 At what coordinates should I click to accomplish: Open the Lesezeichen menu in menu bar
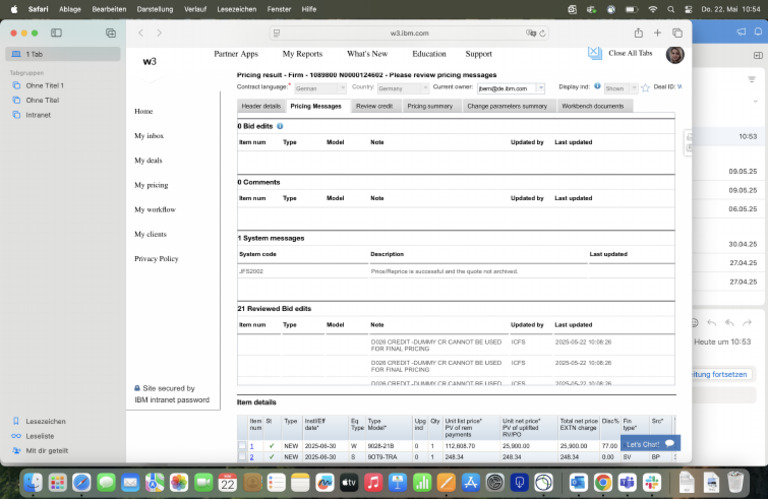(237, 9)
